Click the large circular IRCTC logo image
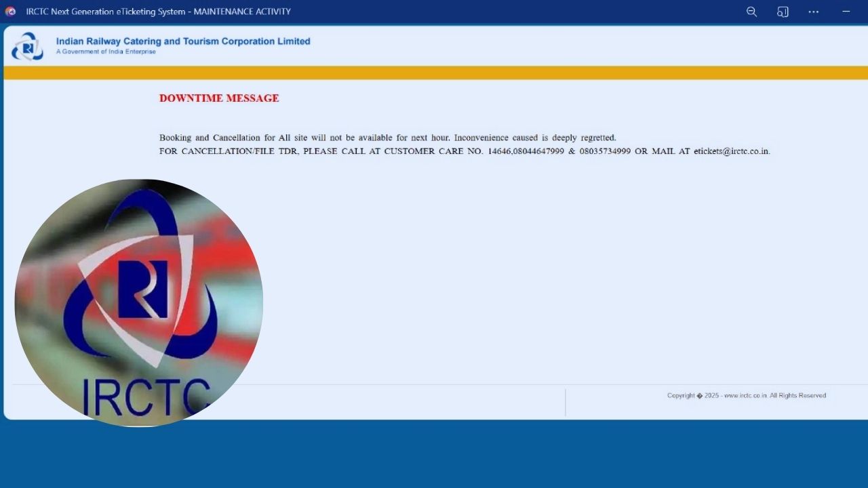The image size is (868, 488). (x=138, y=302)
